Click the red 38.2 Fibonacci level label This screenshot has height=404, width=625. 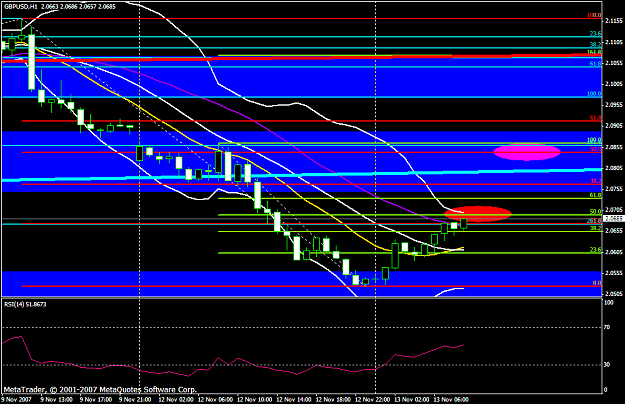596,181
